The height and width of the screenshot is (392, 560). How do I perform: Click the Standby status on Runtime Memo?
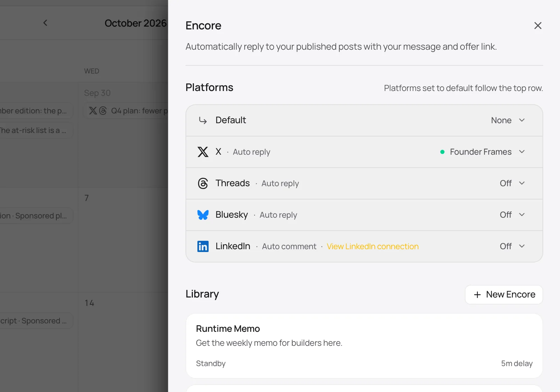pyautogui.click(x=211, y=363)
